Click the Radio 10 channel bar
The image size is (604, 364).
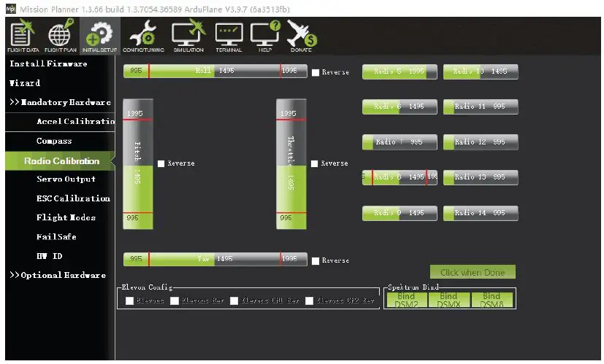click(x=481, y=71)
